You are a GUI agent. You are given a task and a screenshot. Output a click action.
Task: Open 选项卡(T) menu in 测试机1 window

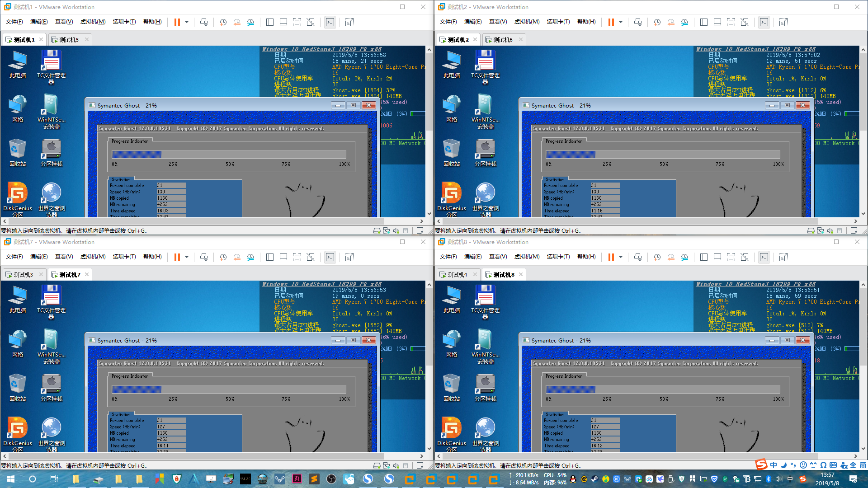(124, 22)
